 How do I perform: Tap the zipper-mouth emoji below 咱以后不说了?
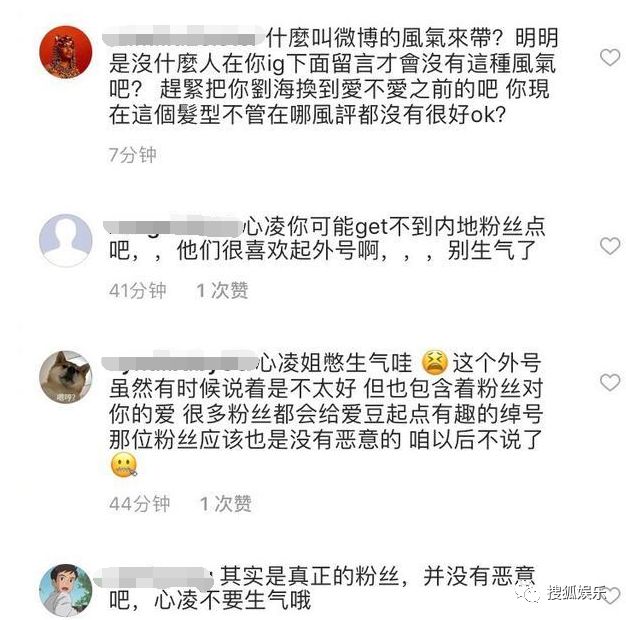pos(124,465)
